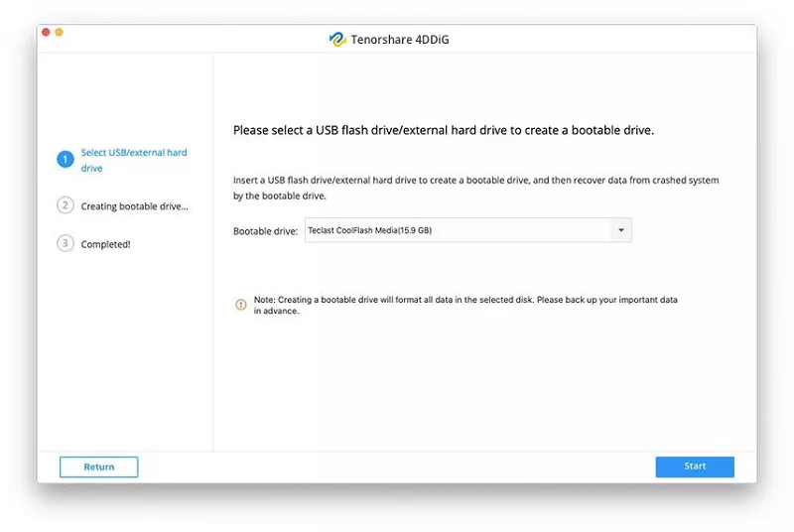Click the step 1 circle icon
Screen dimensions: 794x532
(66, 160)
